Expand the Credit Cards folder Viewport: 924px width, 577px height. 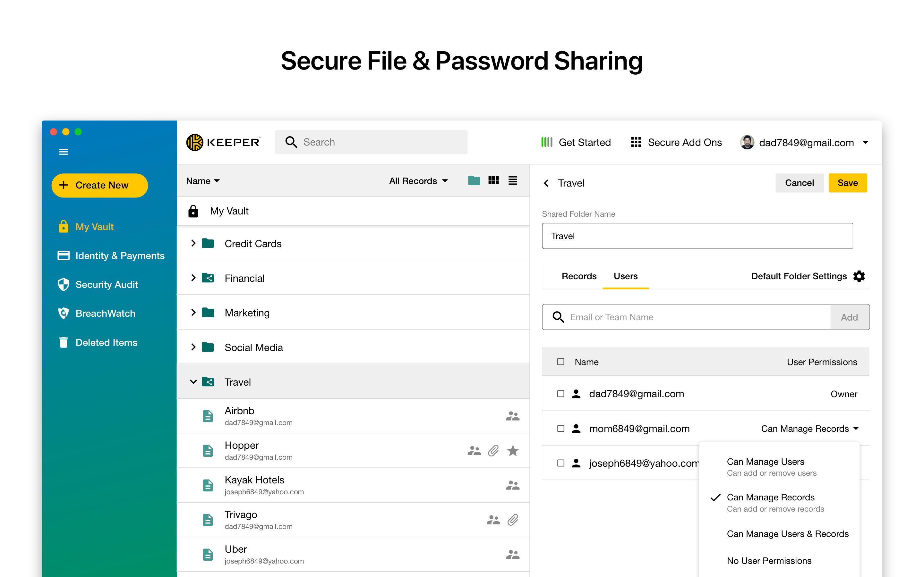[193, 243]
